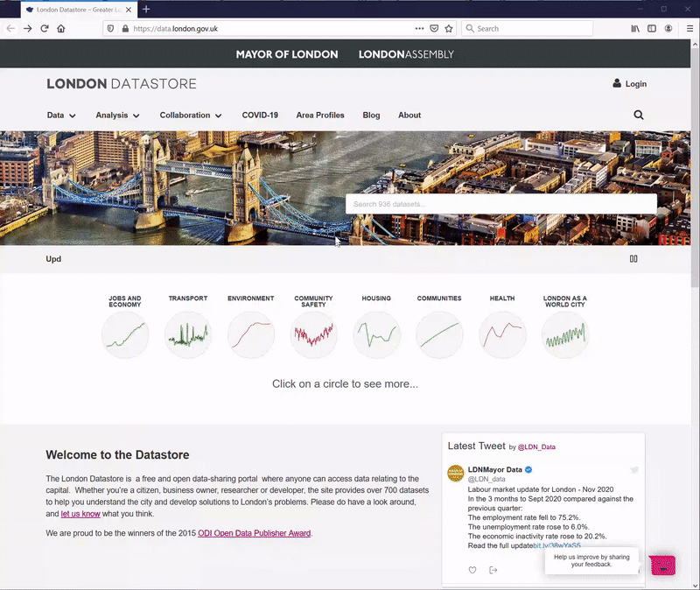Go to the Blog page

pos(371,116)
